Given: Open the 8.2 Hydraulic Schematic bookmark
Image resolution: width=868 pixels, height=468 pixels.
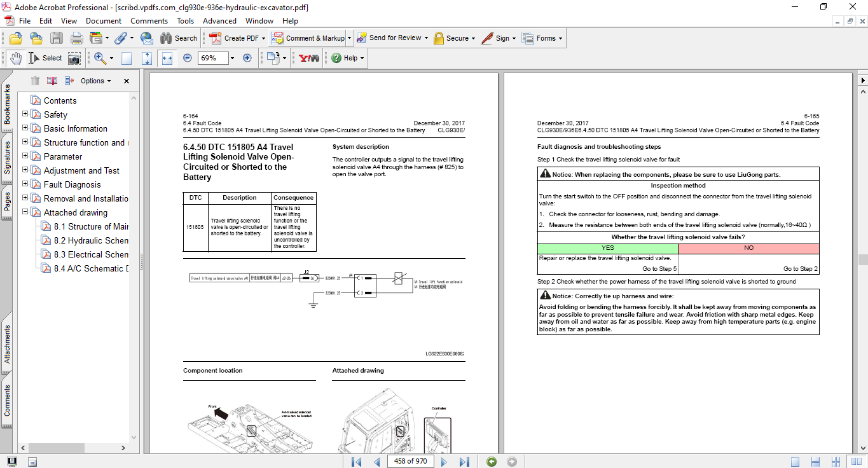Looking at the screenshot, I should tap(89, 240).
